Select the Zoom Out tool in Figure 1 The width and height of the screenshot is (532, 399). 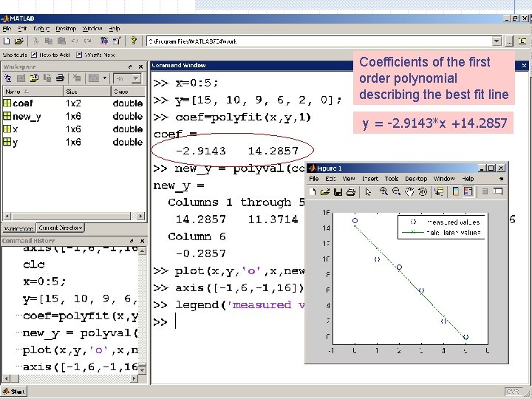point(396,191)
